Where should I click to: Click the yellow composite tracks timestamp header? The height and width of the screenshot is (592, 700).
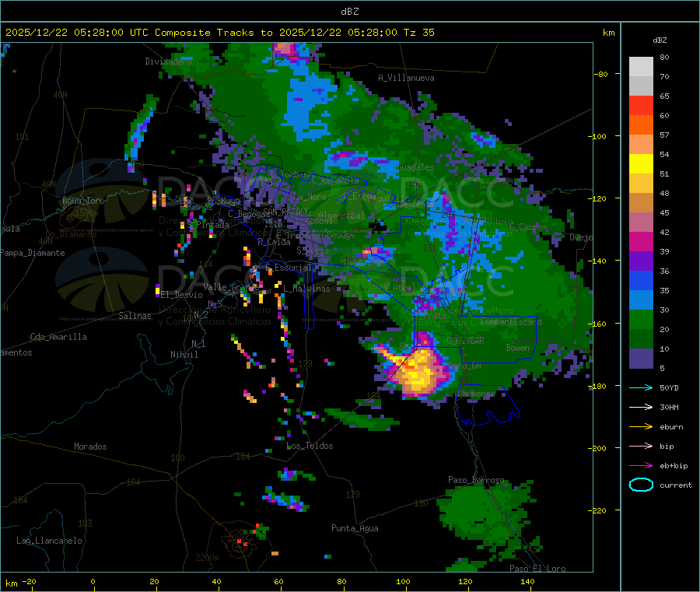tap(219, 33)
